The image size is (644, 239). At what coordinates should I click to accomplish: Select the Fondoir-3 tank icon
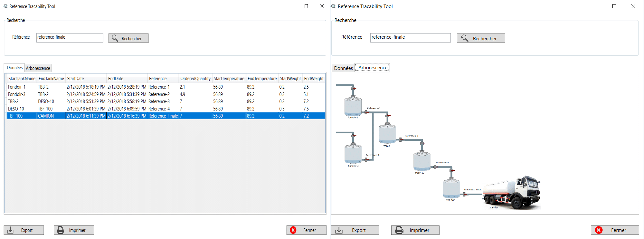click(x=353, y=154)
